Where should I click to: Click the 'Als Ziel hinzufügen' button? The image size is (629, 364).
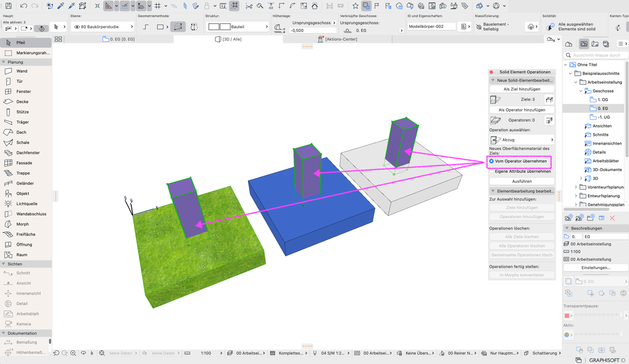[522, 89]
